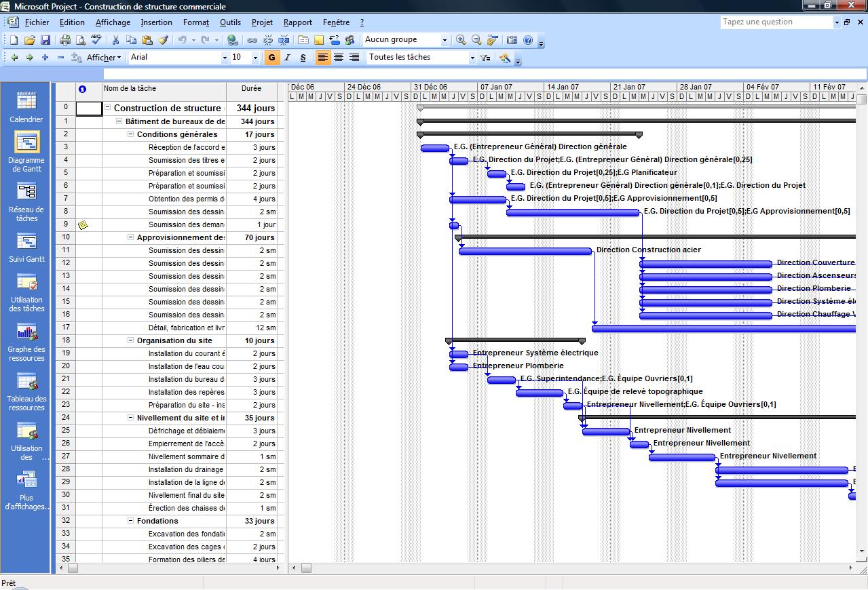Click the New project icon
The width and height of the screenshot is (868, 590).
(x=14, y=40)
